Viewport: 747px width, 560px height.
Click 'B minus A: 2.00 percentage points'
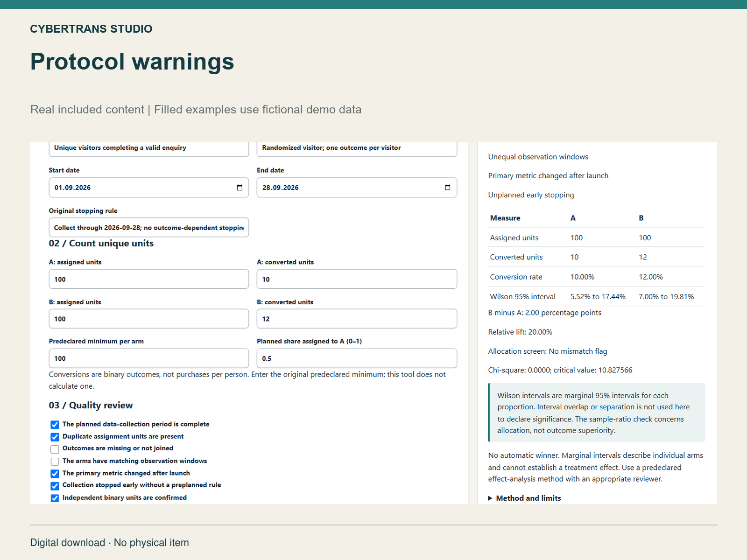pyautogui.click(x=545, y=313)
